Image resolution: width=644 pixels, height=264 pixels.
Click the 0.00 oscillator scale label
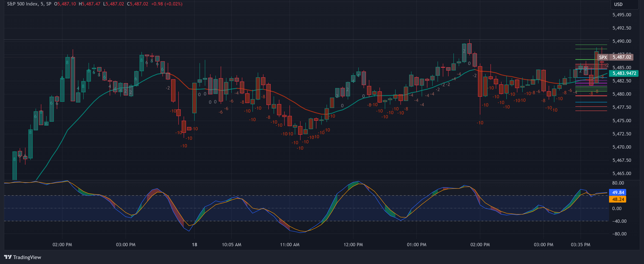click(617, 208)
